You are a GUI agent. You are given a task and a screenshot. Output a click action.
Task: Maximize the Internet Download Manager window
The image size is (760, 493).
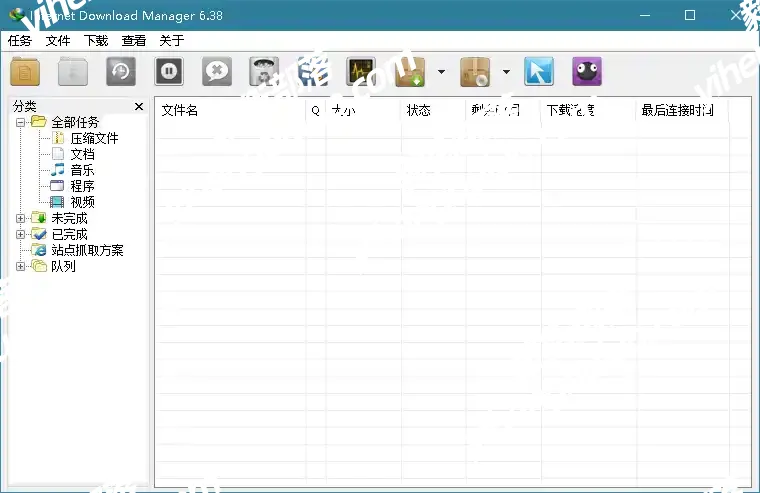(x=690, y=16)
